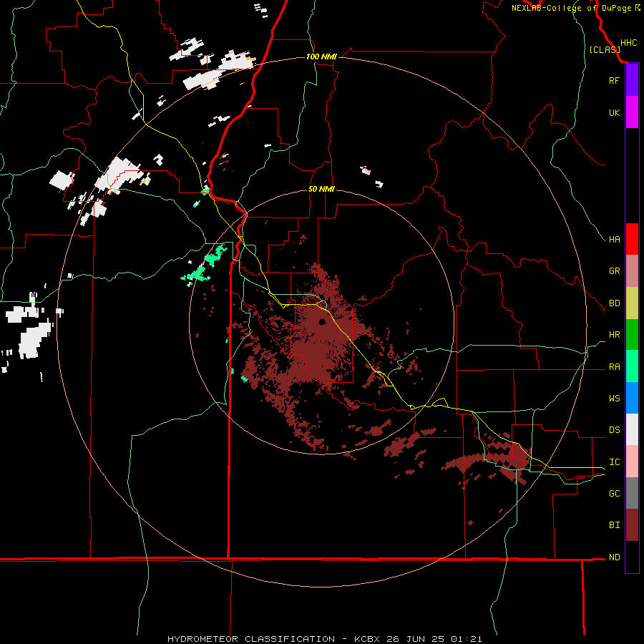Screen dimensions: 644x644
Task: Click the 50 NMI range ring label
Action: pyautogui.click(x=321, y=189)
